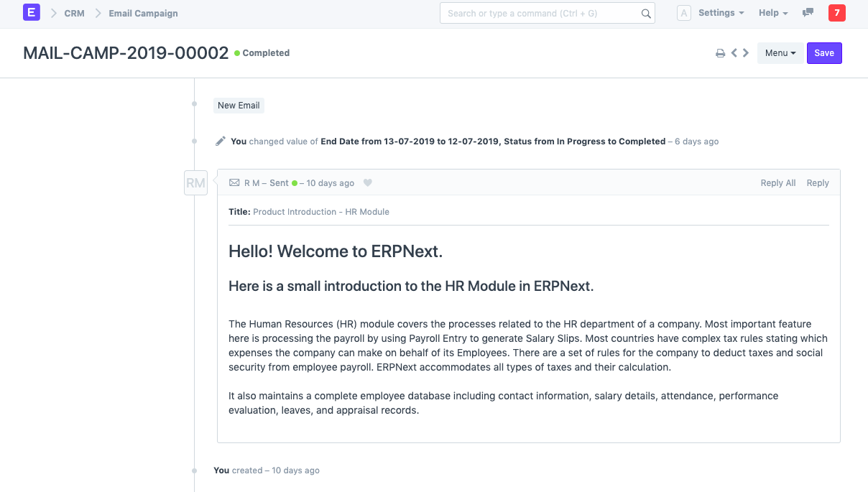Go to previous document arrow
868x492 pixels.
[734, 53]
